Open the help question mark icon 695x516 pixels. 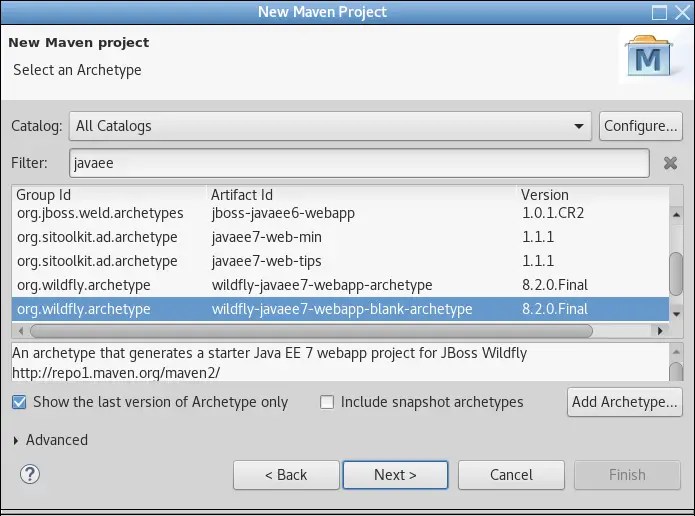pyautogui.click(x=30, y=474)
